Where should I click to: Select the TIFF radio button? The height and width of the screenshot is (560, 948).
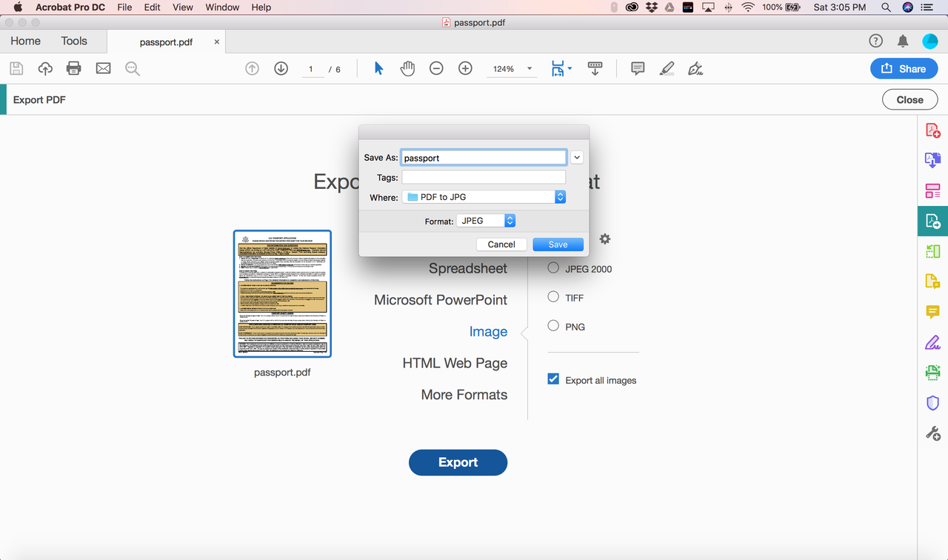click(x=553, y=297)
